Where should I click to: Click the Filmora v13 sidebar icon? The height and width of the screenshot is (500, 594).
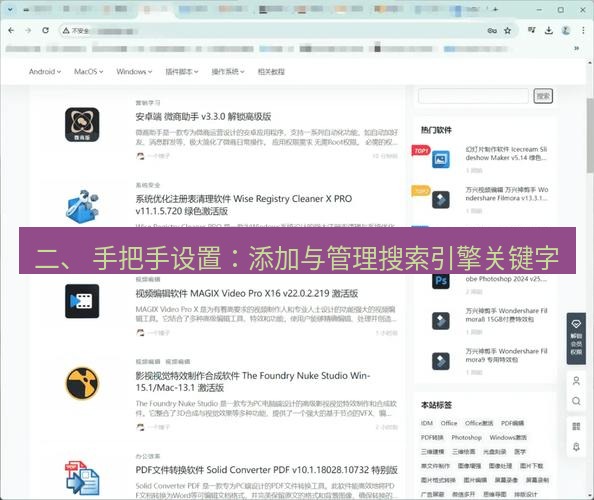(441, 200)
